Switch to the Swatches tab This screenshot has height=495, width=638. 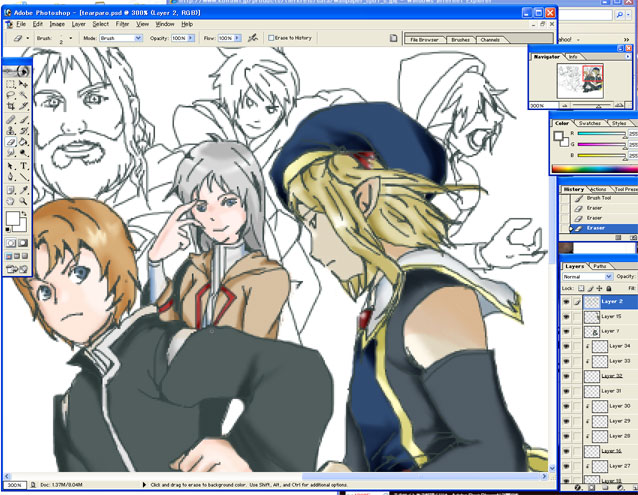pos(590,123)
